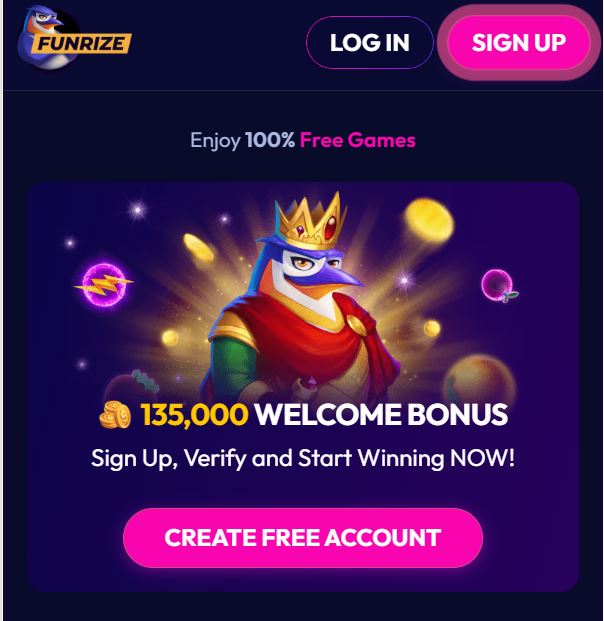Click the purple lightning bolt orb
604x621 pixels.
[x=104, y=284]
